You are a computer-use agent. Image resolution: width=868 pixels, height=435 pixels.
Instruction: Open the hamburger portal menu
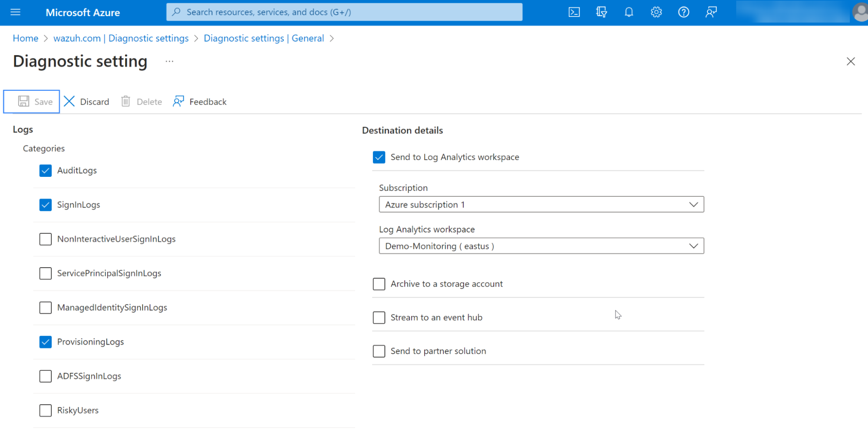tap(16, 12)
